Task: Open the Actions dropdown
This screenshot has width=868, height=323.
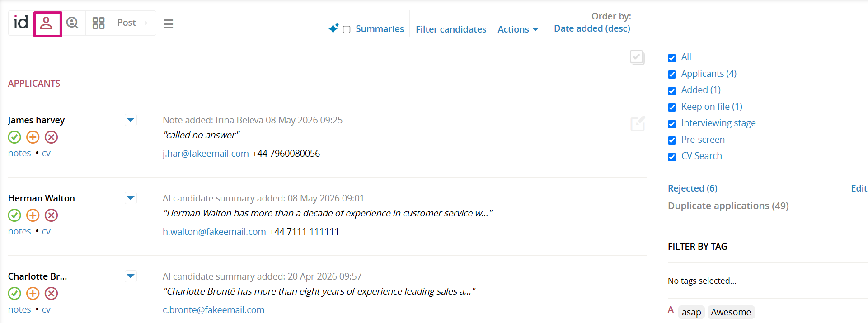Action: 518,29
